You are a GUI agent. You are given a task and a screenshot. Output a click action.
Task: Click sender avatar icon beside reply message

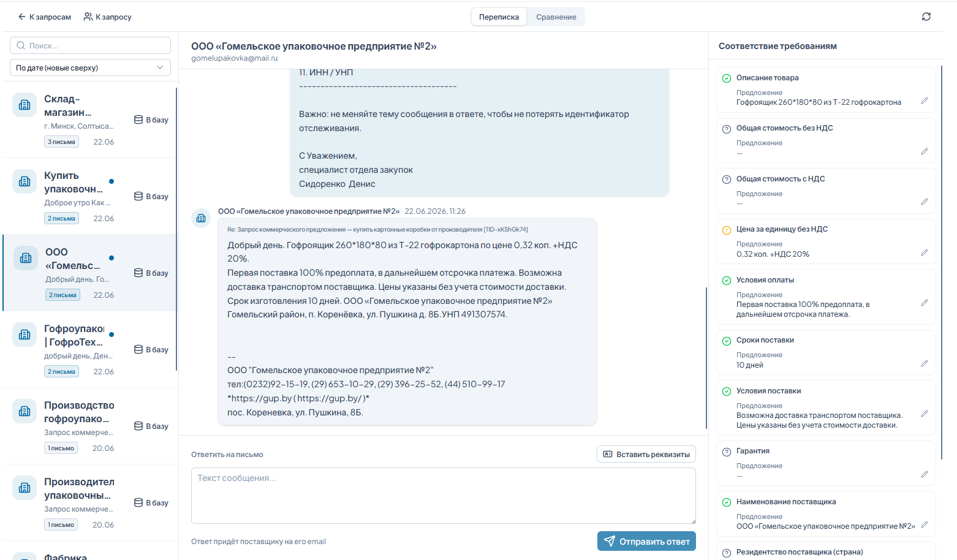point(201,218)
